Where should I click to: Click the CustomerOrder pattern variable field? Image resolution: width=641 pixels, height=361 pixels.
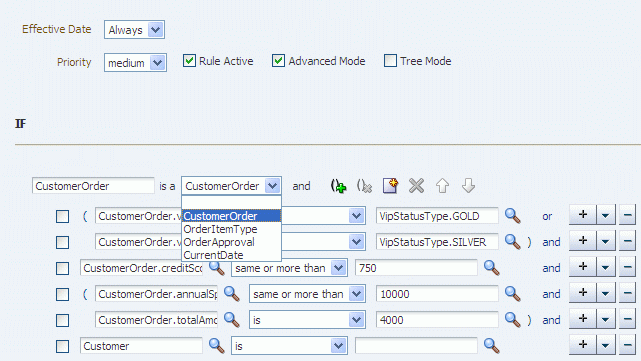(93, 186)
